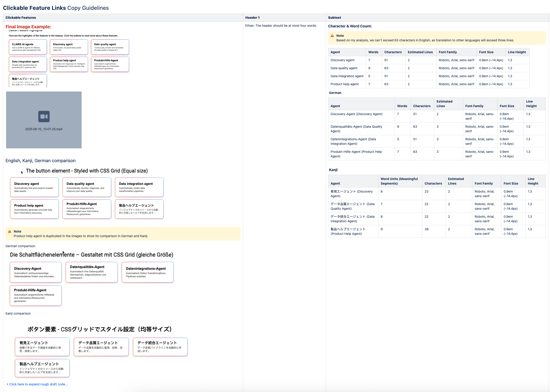
Task: Click the "Word Units (Meaningful Segments)" Kanji table header
Action: point(399,181)
